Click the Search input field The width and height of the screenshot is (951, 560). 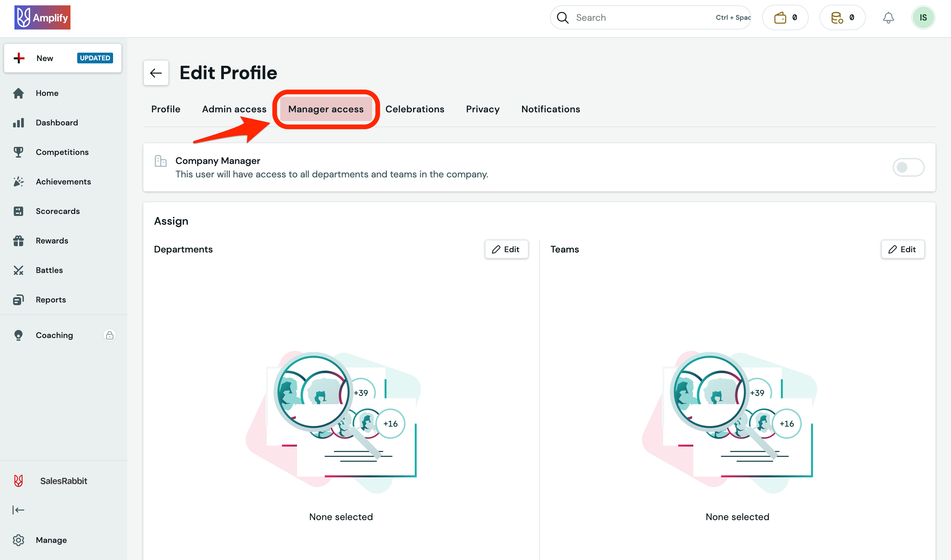point(642,18)
